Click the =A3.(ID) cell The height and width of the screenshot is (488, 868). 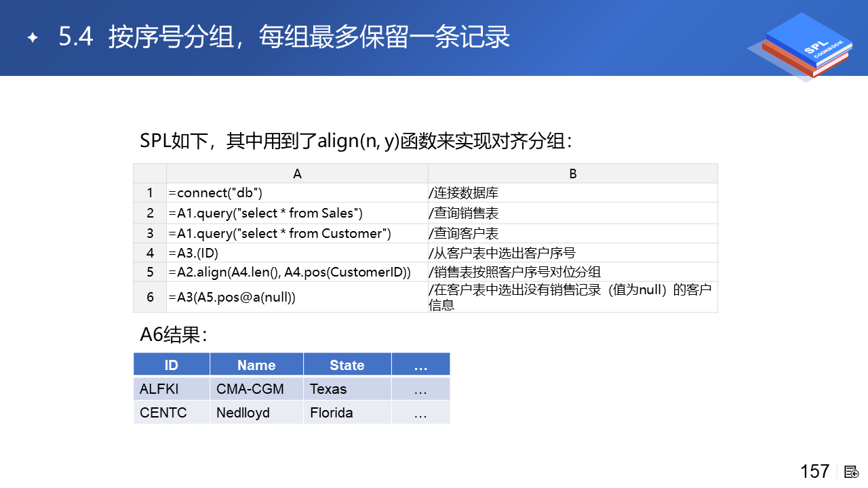pos(297,253)
